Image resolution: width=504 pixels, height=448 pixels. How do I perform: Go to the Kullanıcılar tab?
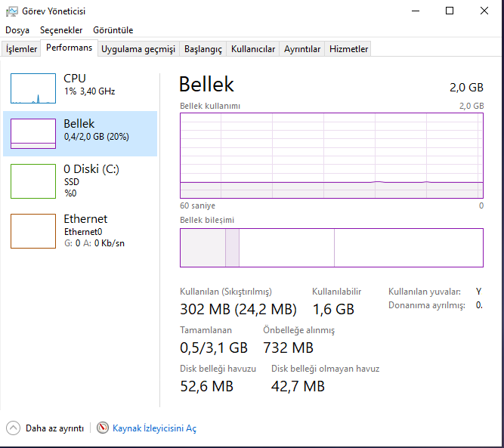click(x=253, y=49)
